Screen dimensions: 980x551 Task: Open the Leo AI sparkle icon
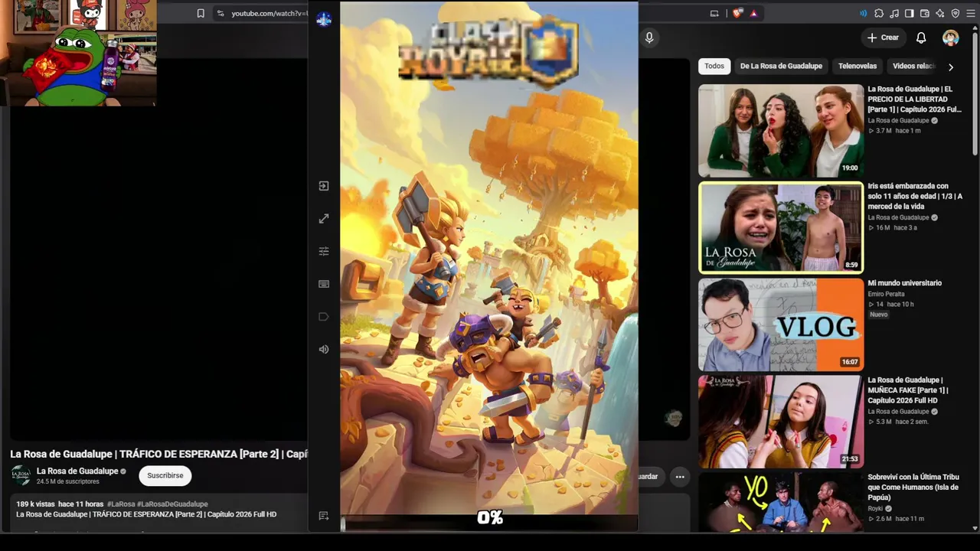[x=940, y=13]
